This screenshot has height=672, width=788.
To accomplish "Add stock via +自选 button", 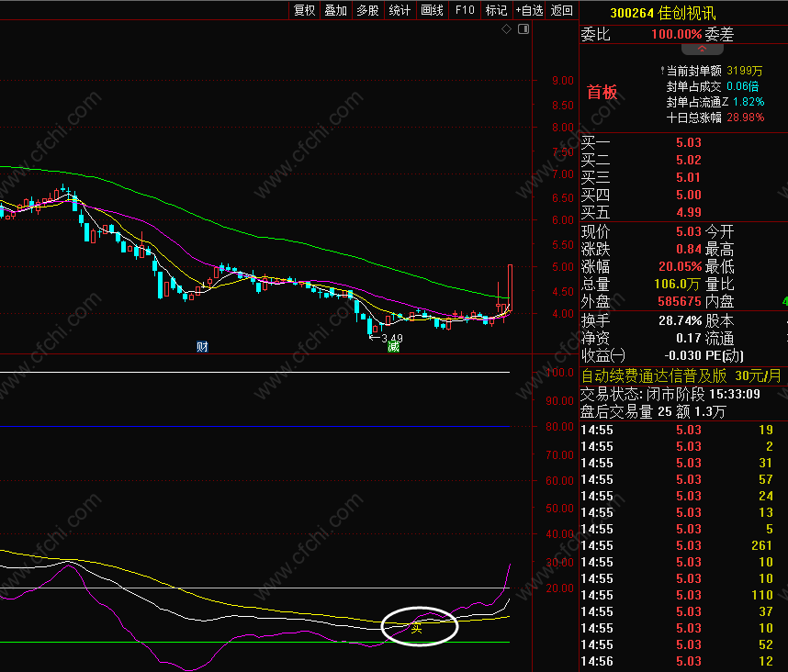I will click(529, 10).
